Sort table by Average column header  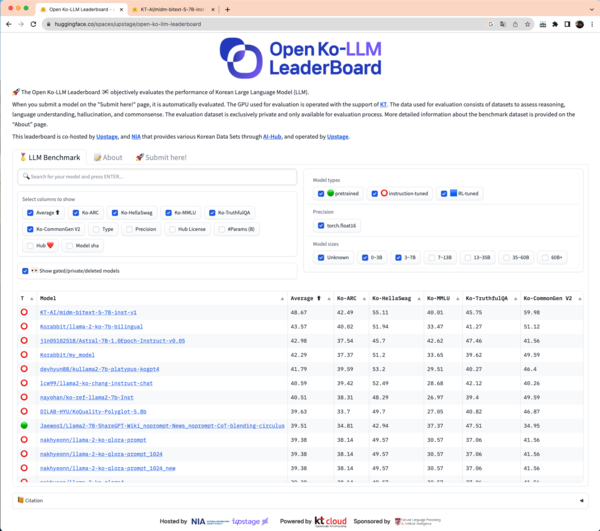tap(306, 298)
